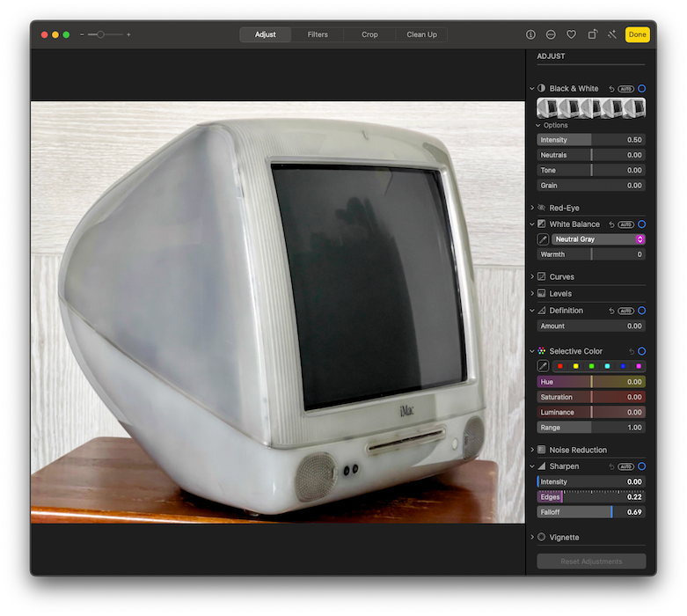
Task: Click the Black & White preview thumbnail strip
Action: (x=591, y=108)
